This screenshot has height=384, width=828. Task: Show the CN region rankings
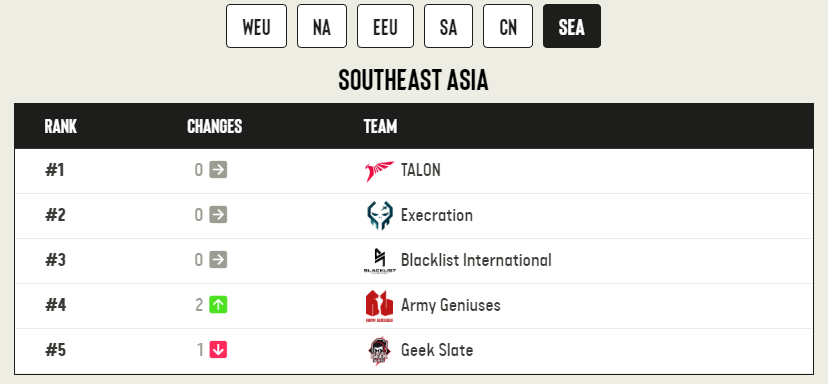point(508,26)
